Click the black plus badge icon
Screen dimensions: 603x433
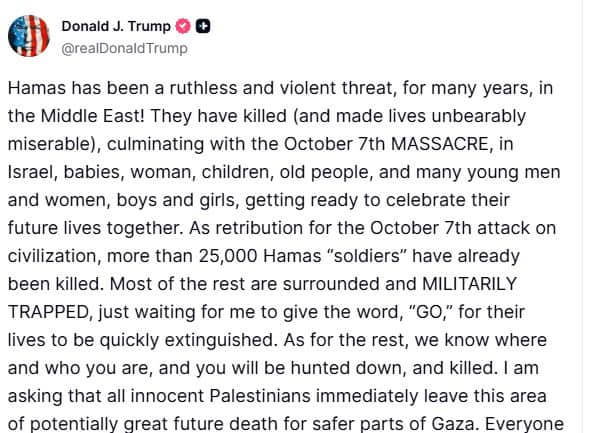pos(202,27)
